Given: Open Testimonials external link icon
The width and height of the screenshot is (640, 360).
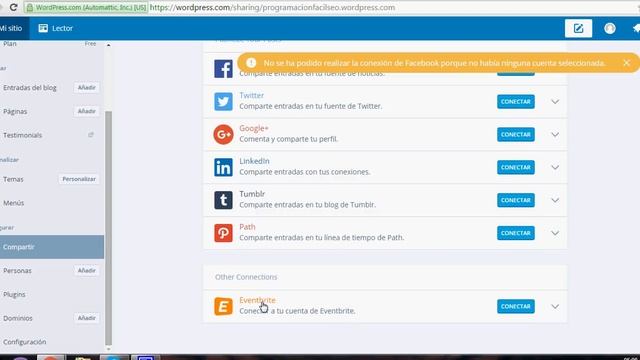Looking at the screenshot, I should (x=91, y=135).
